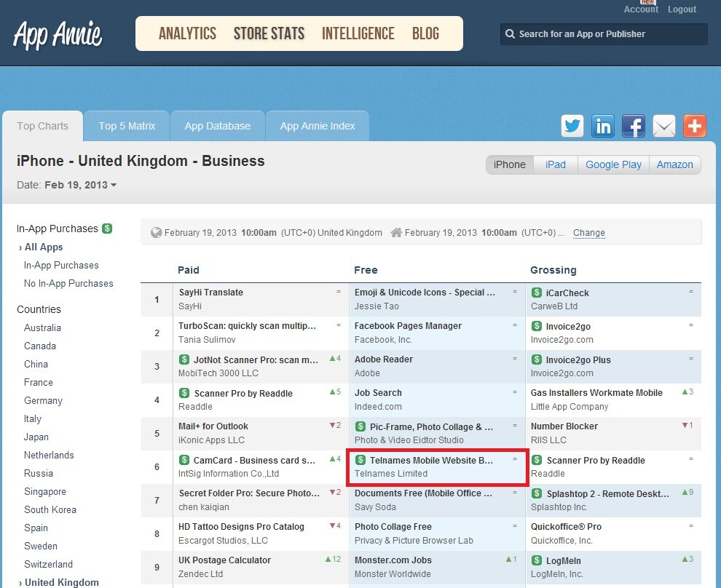Choose United Kingdom in Countries list

point(62,582)
